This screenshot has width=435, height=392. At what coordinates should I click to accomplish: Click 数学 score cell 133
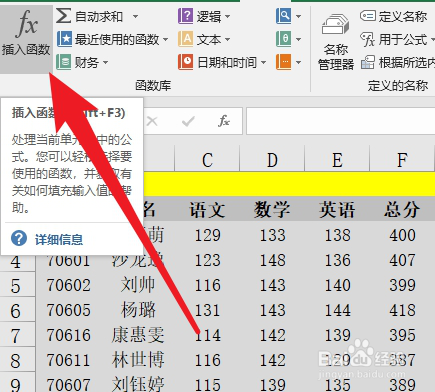(272, 235)
